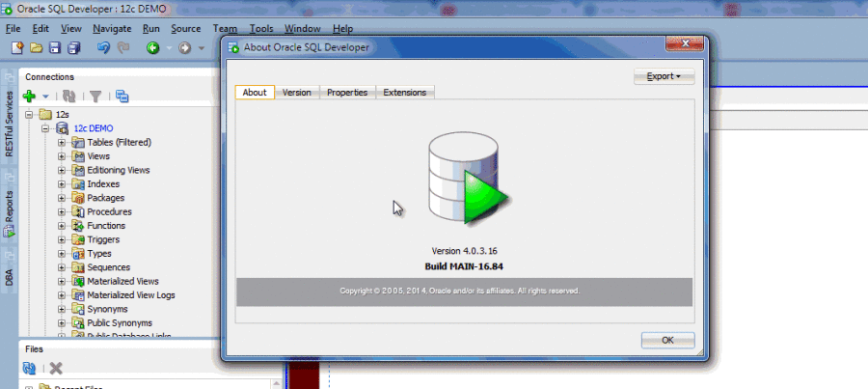868x389 pixels.
Task: Switch to the Version tab
Action: tap(296, 93)
